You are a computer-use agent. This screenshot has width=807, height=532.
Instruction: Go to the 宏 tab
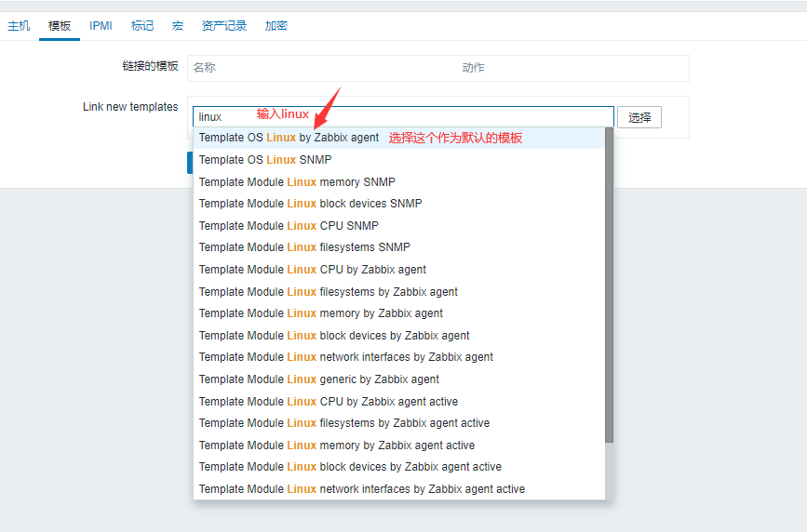click(178, 26)
